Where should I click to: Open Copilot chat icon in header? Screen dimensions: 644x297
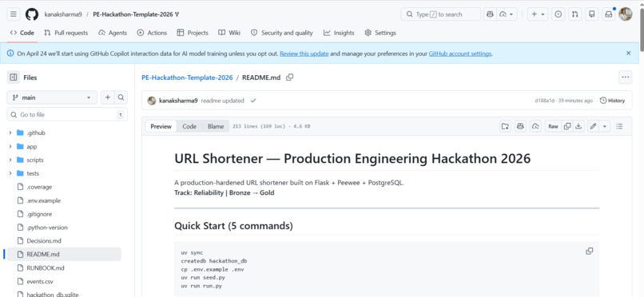point(490,14)
